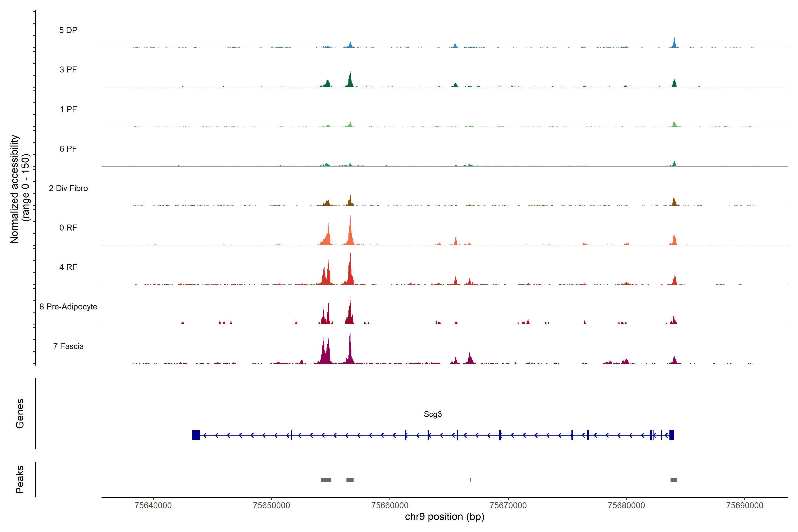Click the 75660000 axis tick label
Viewport: 798px width, 532px height.
[390, 505]
